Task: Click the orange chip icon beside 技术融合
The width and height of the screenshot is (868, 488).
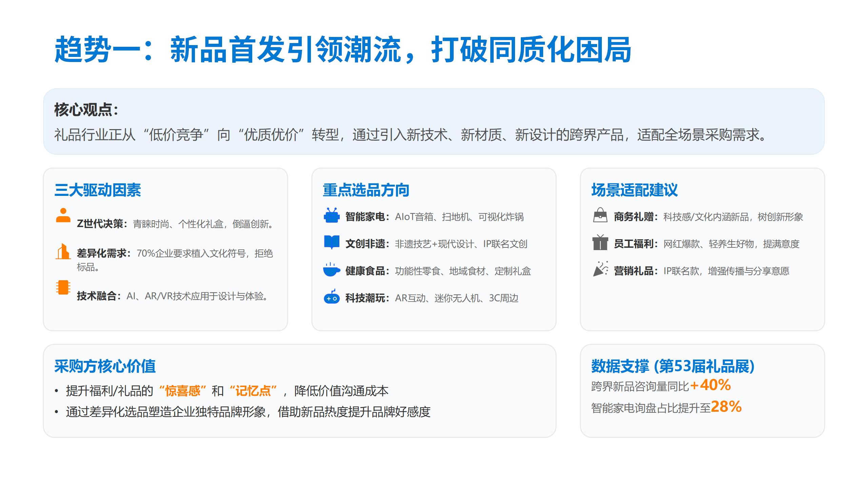Action: pos(63,287)
